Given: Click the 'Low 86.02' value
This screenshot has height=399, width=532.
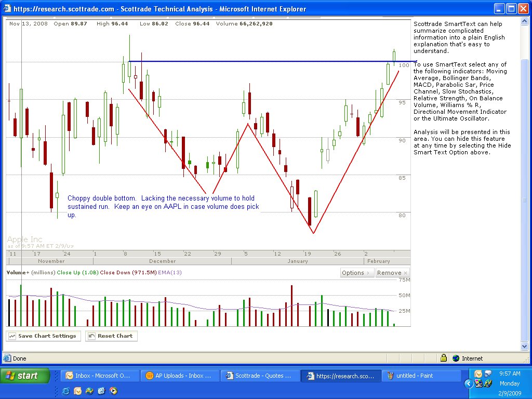Looking at the screenshot, I should click(x=154, y=23).
